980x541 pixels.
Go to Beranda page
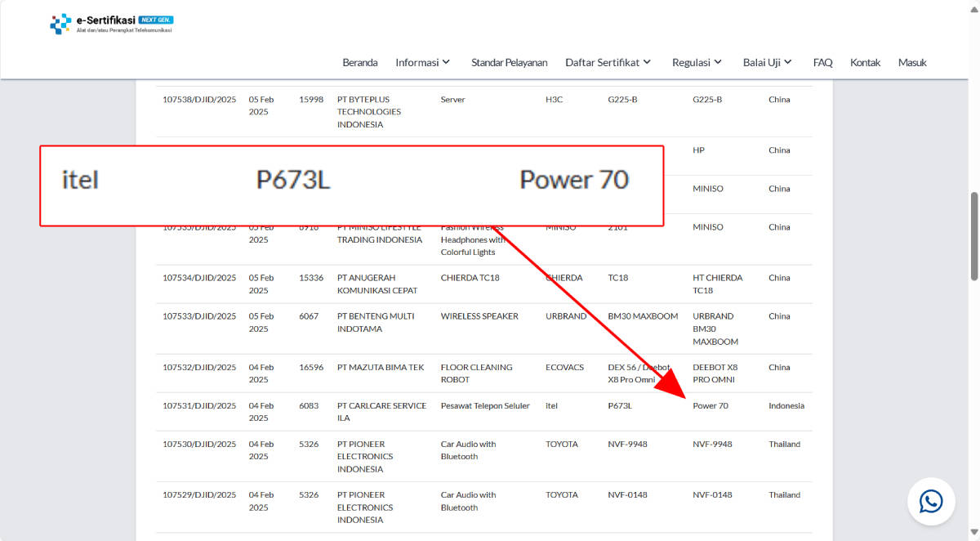pyautogui.click(x=360, y=62)
